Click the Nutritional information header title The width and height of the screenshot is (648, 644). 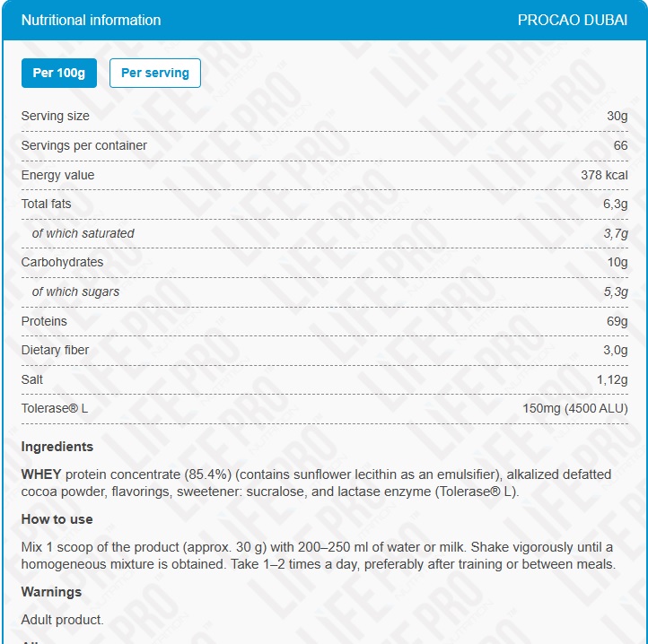tap(91, 20)
